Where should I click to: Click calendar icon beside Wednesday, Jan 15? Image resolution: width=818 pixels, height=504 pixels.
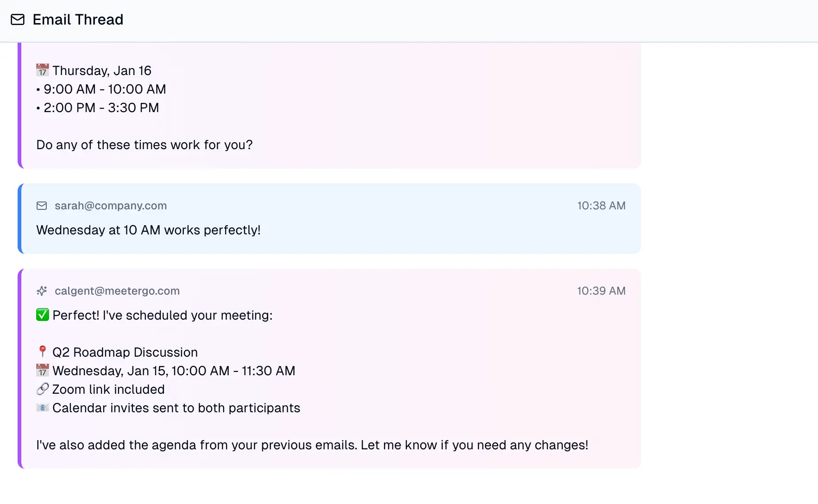43,370
